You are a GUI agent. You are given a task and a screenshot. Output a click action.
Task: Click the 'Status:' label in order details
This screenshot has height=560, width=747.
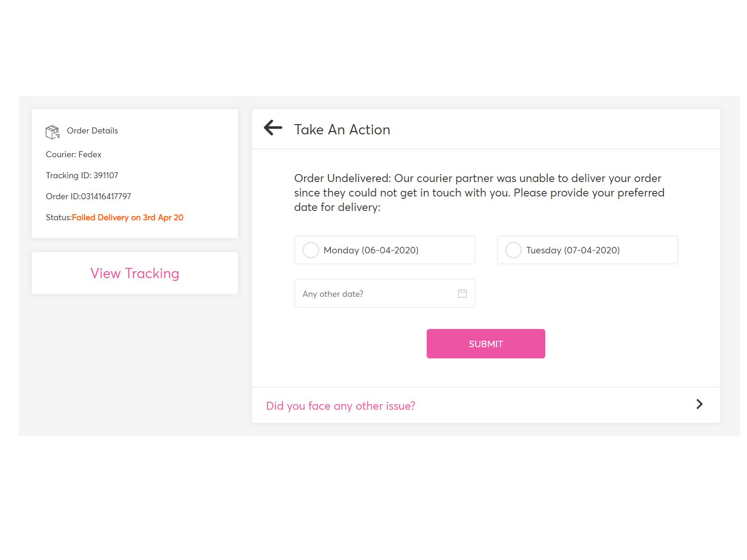point(58,217)
